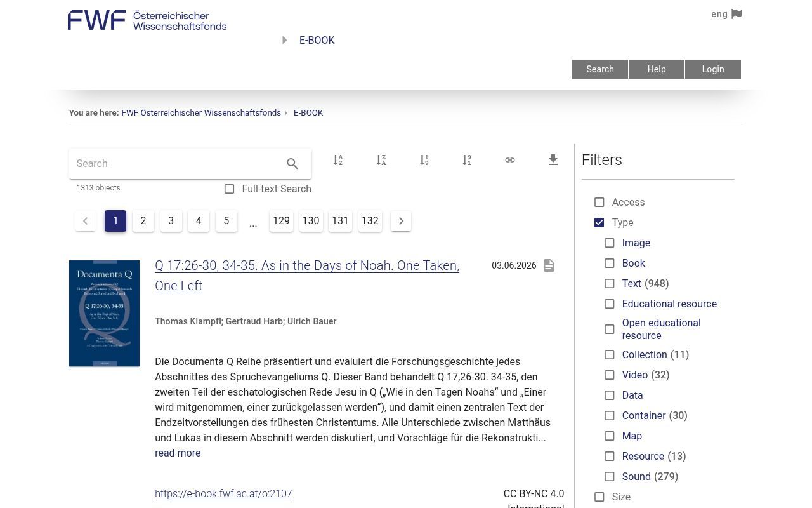Check the Educational resource filter
Viewport: 812px width, 508px height.
tap(610, 304)
